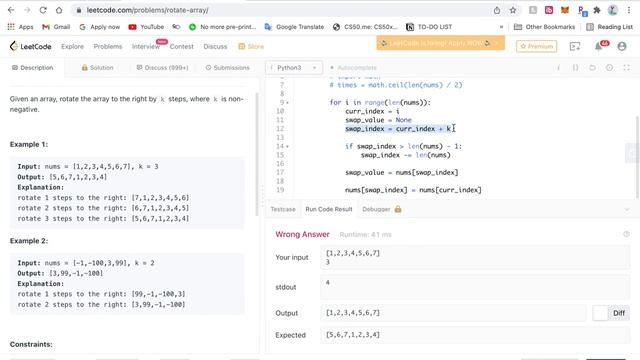Image resolution: width=640 pixels, height=360 pixels.
Task: Click code line swap_value = nums[swap_index]
Action: (402, 173)
